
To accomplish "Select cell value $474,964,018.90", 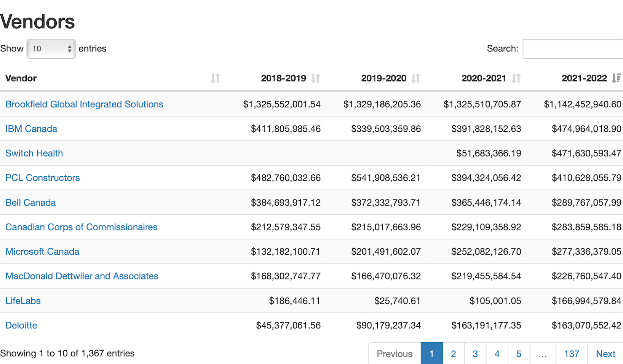I will 586,129.
